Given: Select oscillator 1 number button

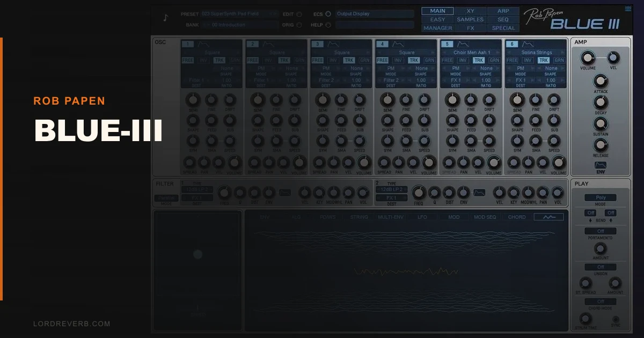Looking at the screenshot, I should coord(187,44).
